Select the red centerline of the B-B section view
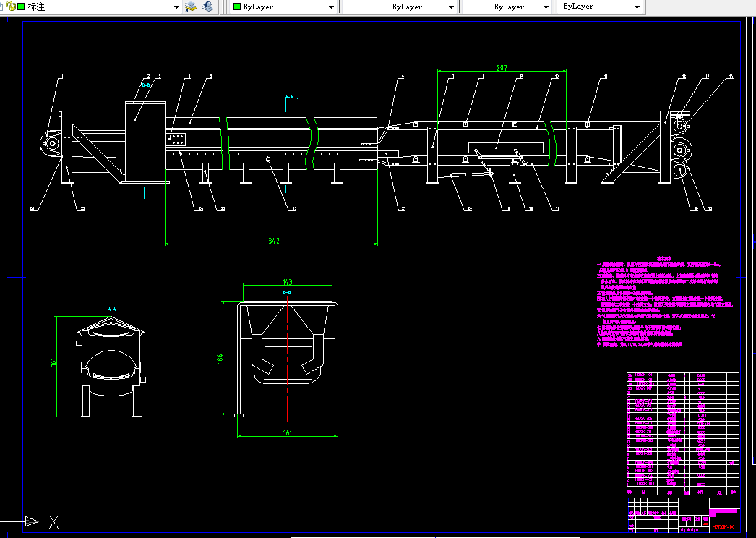Viewport: 756px width, 538px height. [288, 359]
